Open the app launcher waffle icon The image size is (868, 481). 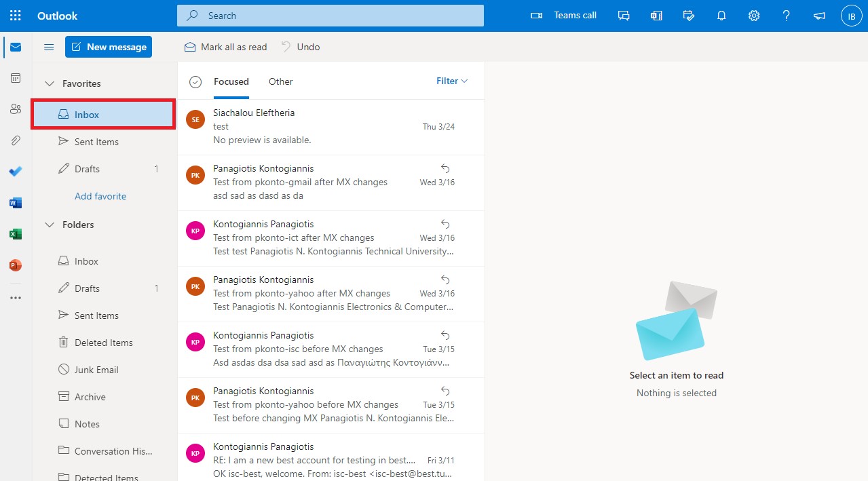click(x=15, y=16)
